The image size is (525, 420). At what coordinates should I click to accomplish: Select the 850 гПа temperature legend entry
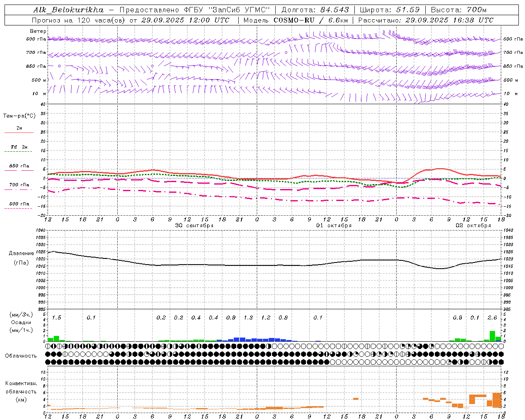19,166
